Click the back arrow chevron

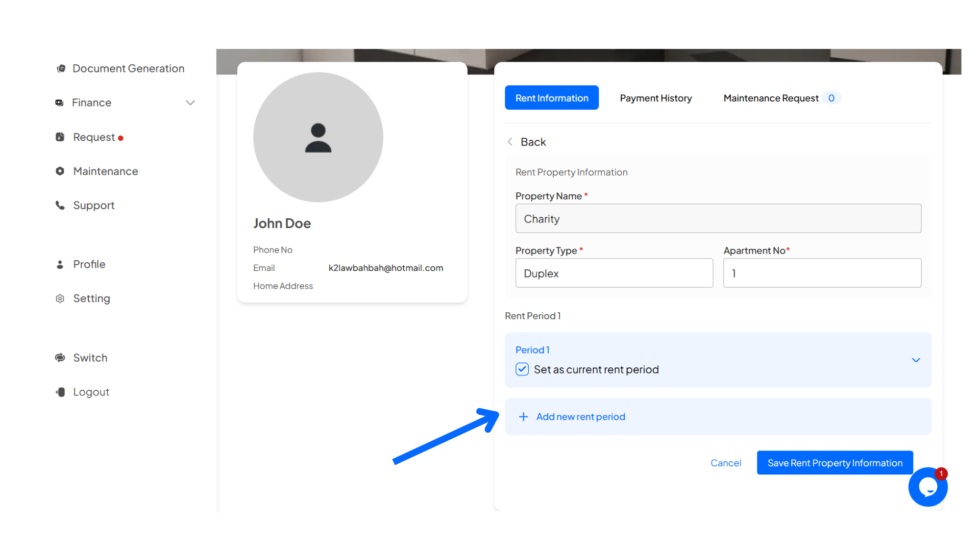[x=510, y=142]
